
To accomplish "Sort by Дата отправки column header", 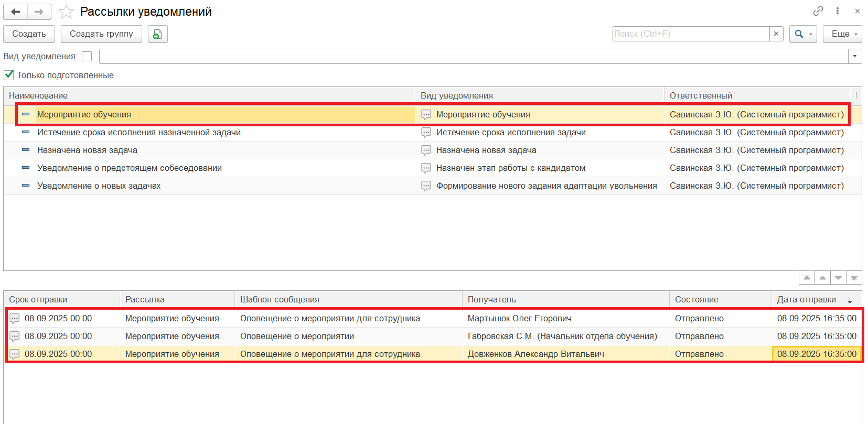I will click(x=806, y=299).
